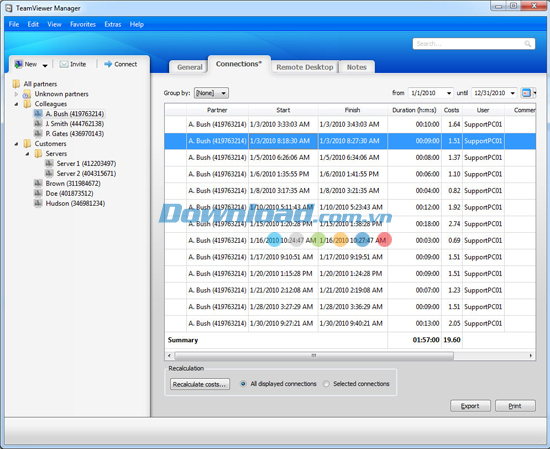
Task: Select the J. Smith partner icon
Action: tap(38, 123)
